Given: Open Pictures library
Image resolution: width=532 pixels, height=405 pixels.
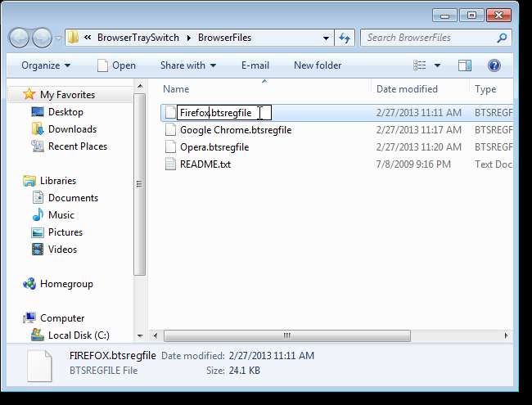Looking at the screenshot, I should (x=65, y=232).
